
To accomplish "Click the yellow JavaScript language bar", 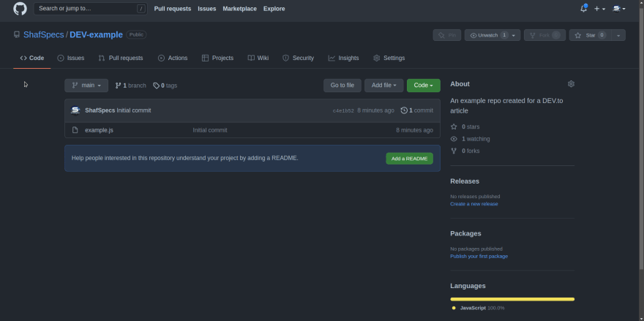I will click(x=512, y=299).
